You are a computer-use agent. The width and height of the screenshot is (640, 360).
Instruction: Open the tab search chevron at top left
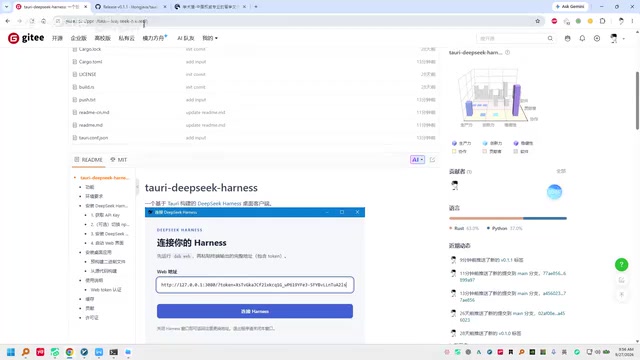click(6, 7)
